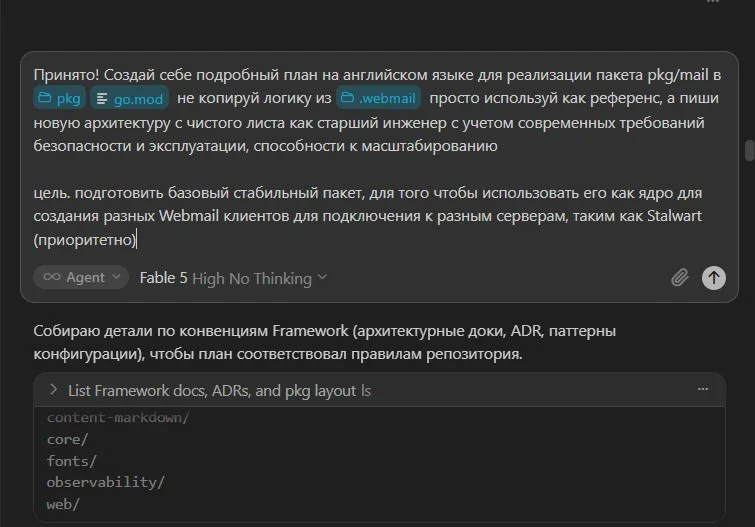Click the chevron next to Agent label
This screenshot has height=527, width=755.
click(x=116, y=277)
